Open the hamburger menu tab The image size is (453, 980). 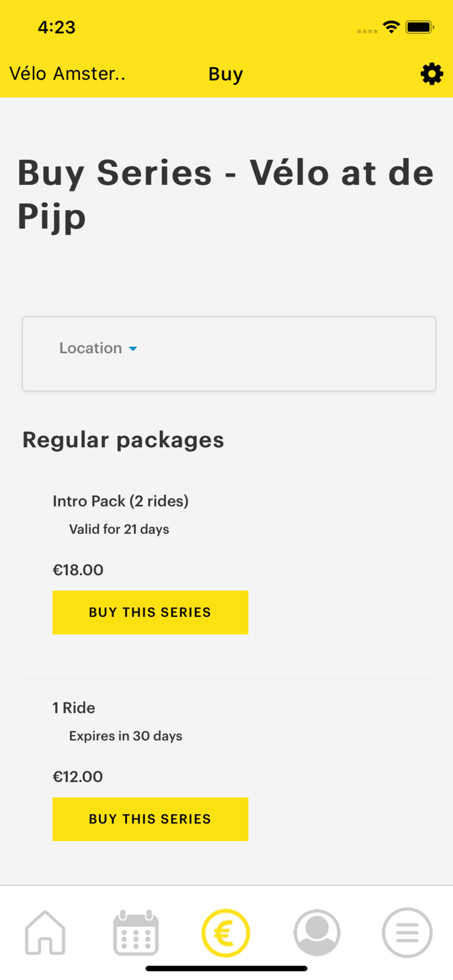tap(407, 933)
